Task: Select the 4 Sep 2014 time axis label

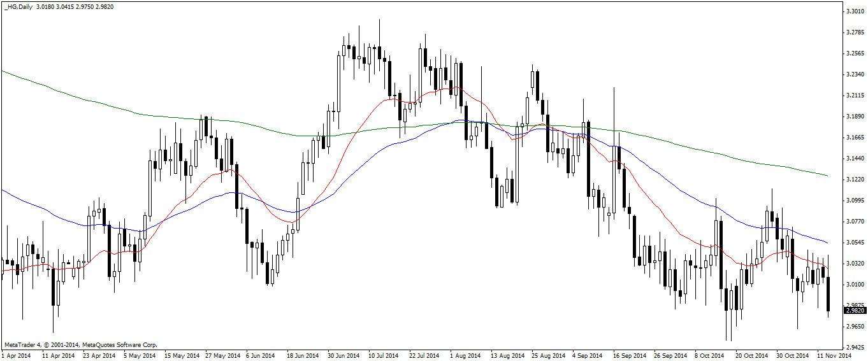Action: tap(588, 355)
